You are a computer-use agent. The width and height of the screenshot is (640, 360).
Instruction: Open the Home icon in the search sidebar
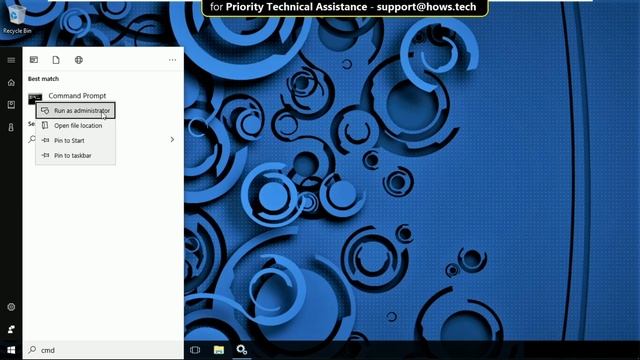(11, 82)
